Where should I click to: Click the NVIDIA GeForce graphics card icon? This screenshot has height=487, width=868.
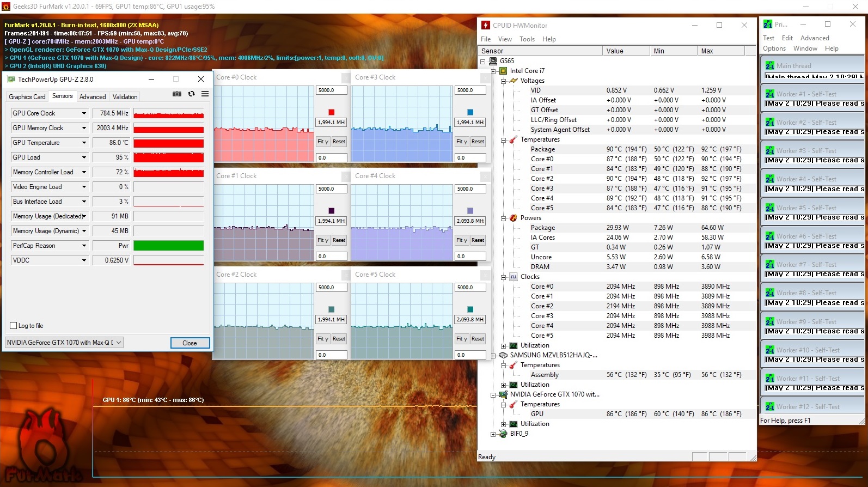(x=503, y=394)
